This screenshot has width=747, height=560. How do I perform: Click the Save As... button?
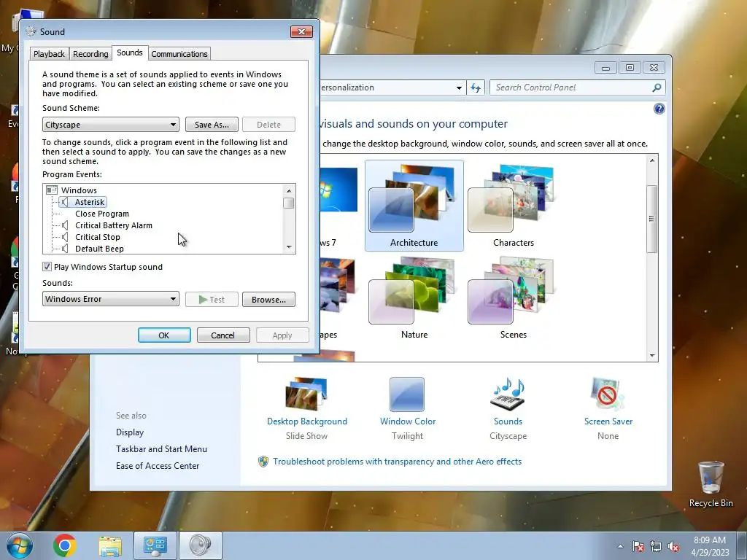(212, 125)
